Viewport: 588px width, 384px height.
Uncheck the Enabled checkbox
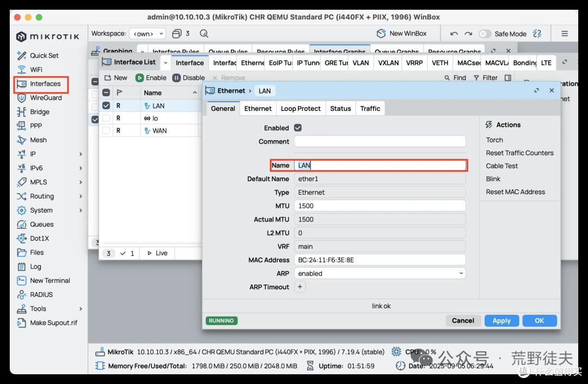[x=298, y=128]
